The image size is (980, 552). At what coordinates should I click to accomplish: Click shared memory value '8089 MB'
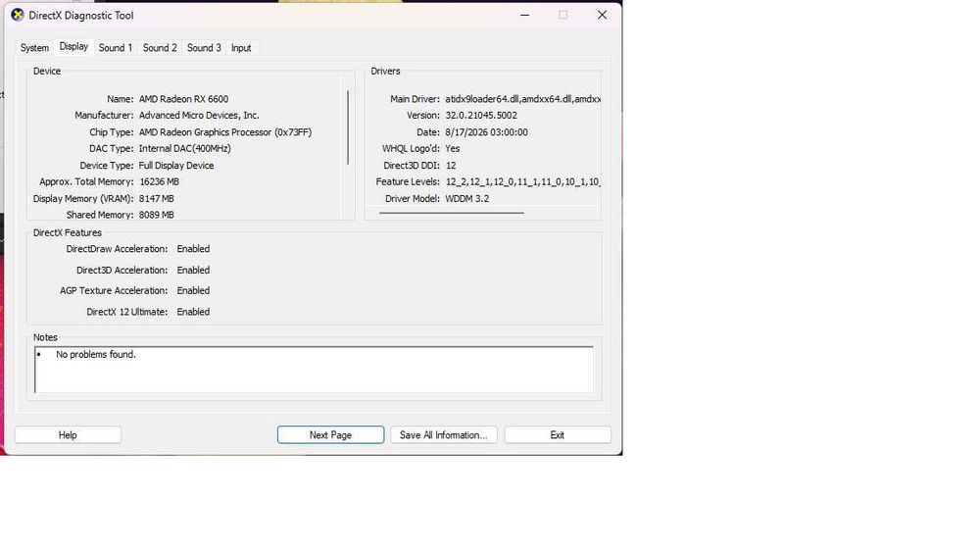point(156,215)
